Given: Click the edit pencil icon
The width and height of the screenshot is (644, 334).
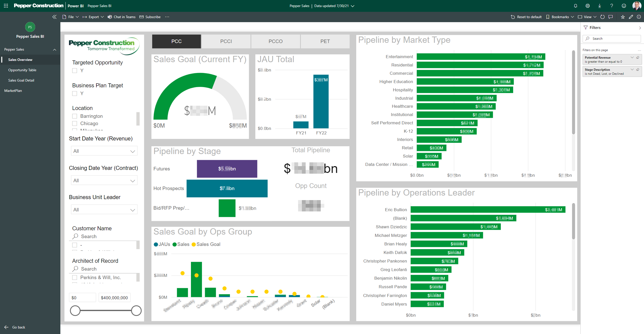Looking at the screenshot, I should coord(631,17).
